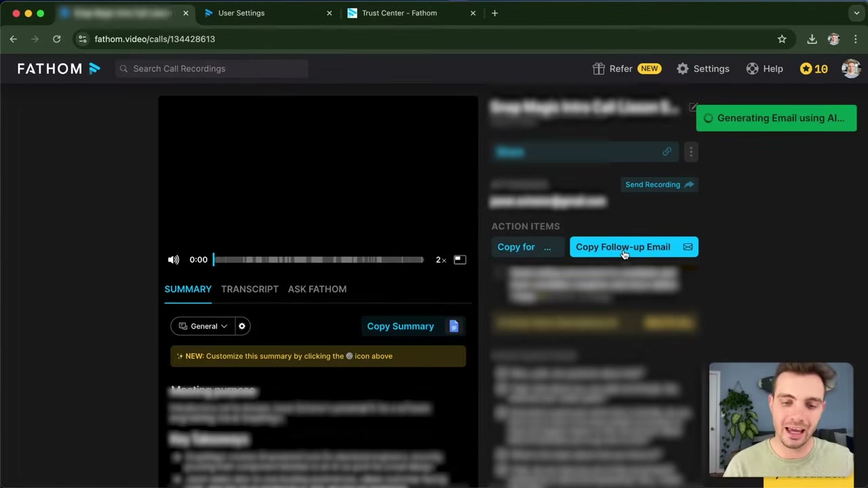The width and height of the screenshot is (868, 488).
Task: Open the user profile avatar in Fathom header
Action: 850,68
